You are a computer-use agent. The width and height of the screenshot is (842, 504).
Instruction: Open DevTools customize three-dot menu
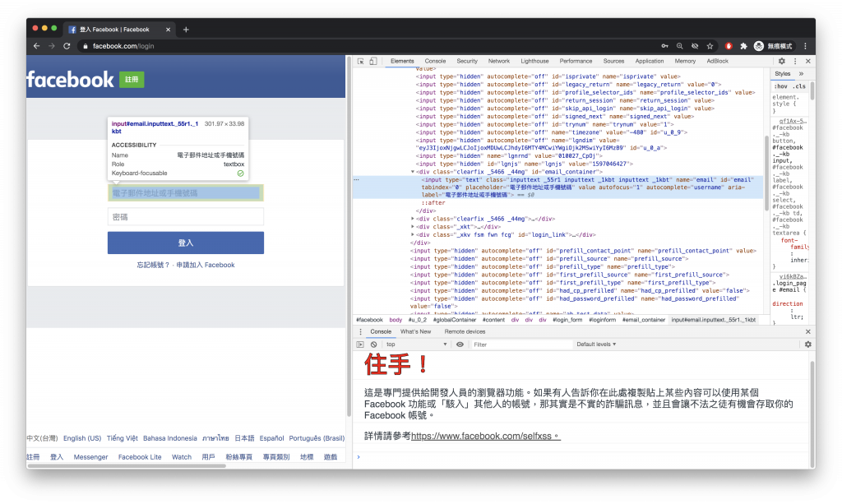pyautogui.click(x=795, y=61)
